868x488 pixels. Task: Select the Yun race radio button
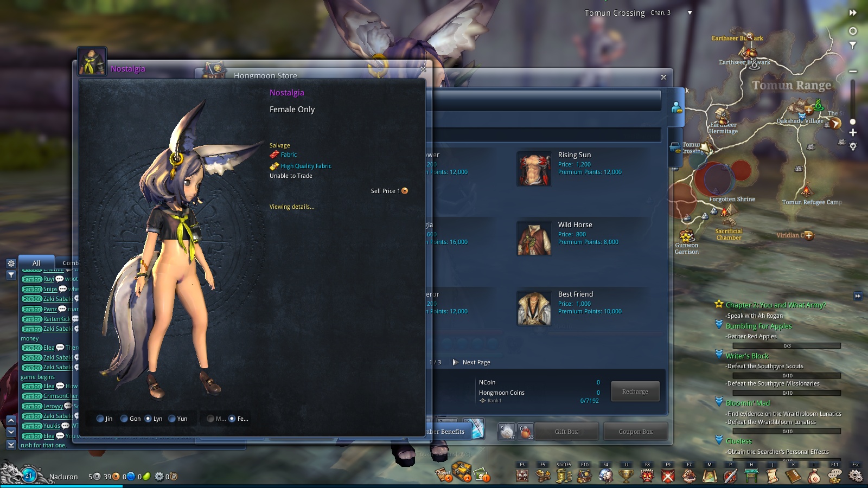pos(172,419)
